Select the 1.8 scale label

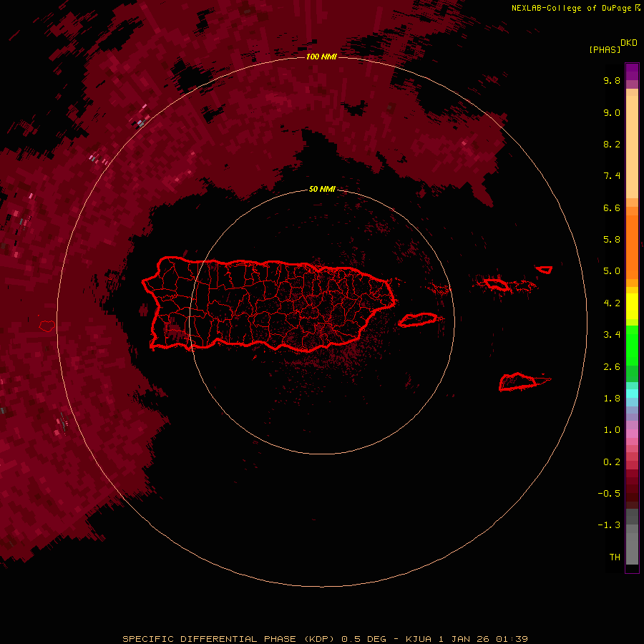pyautogui.click(x=612, y=399)
